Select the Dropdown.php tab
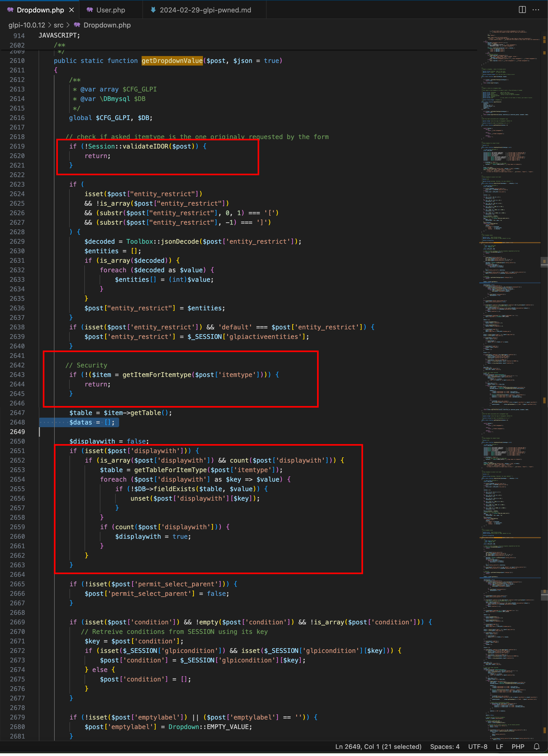 [40, 10]
